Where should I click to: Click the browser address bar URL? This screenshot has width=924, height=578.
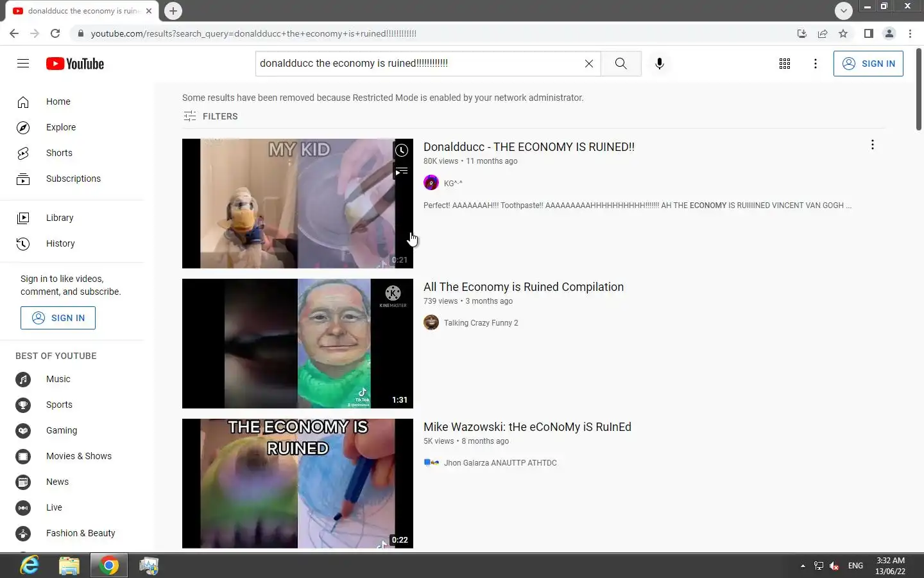click(253, 33)
